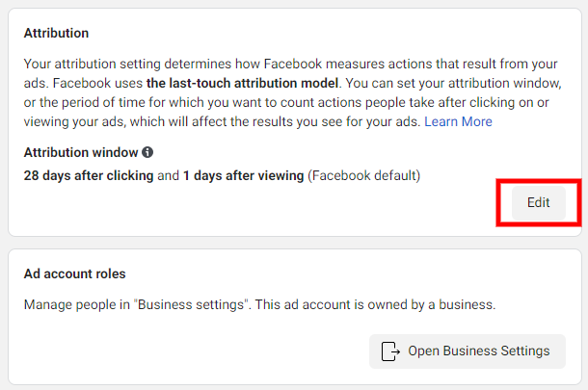Click the "28 days after clicking" text
Viewport: 588px width, 390px height.
[88, 175]
